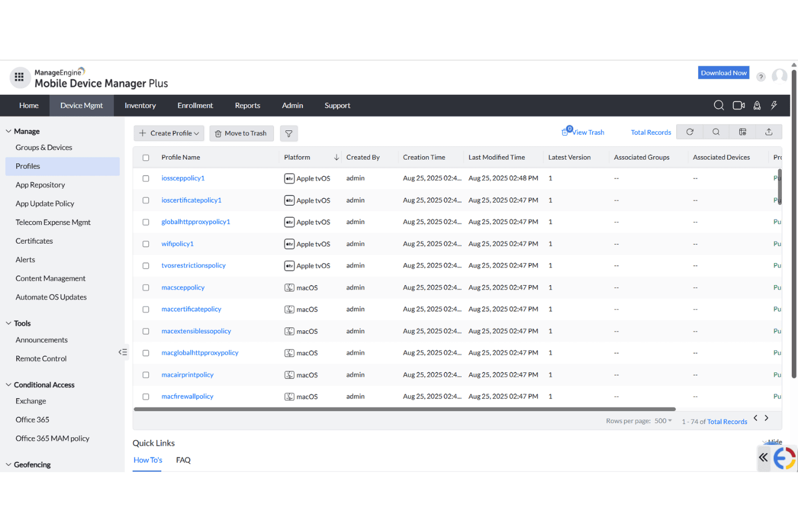
Task: Collapse the left sidebar toggle icon
Action: pyautogui.click(x=123, y=352)
